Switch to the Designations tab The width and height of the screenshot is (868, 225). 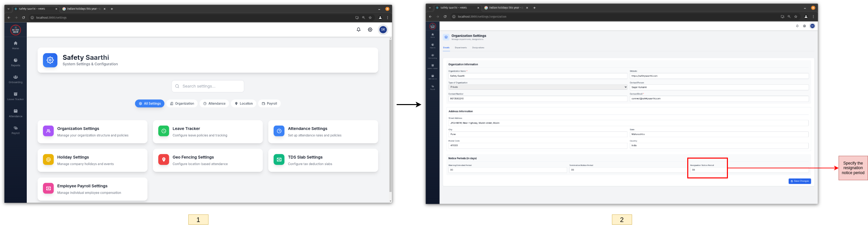coord(478,48)
